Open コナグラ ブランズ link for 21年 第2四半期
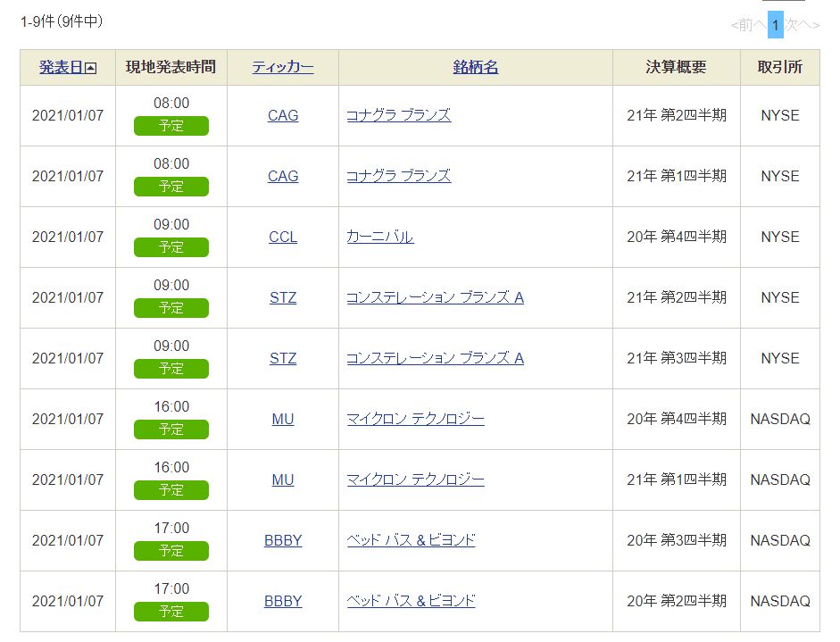 [x=399, y=116]
